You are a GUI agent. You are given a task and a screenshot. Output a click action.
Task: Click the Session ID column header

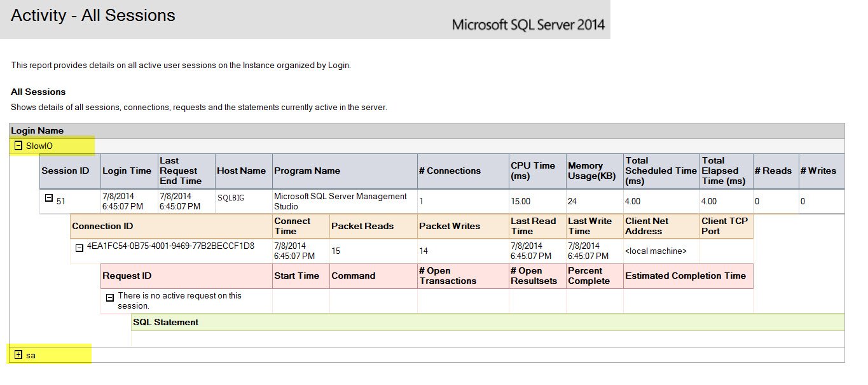pyautogui.click(x=71, y=171)
